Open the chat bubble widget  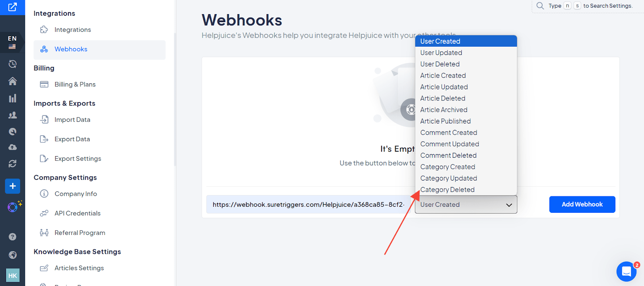pos(626,272)
